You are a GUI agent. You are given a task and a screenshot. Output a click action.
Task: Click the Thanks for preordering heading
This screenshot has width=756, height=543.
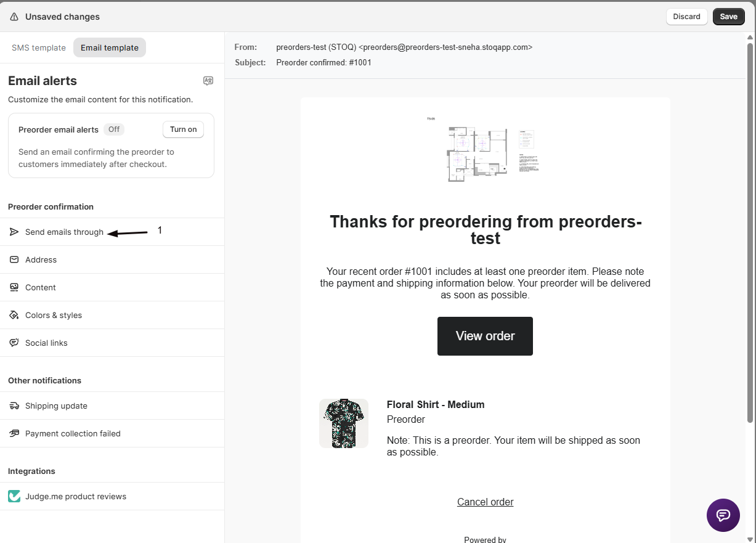point(486,230)
